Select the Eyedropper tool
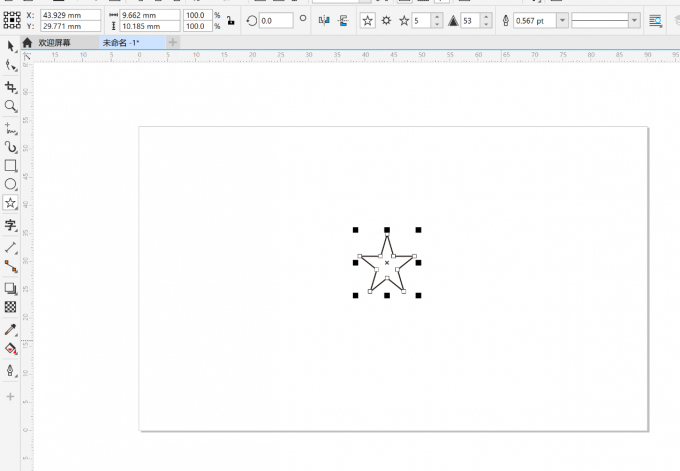The image size is (680, 471). coord(11,329)
